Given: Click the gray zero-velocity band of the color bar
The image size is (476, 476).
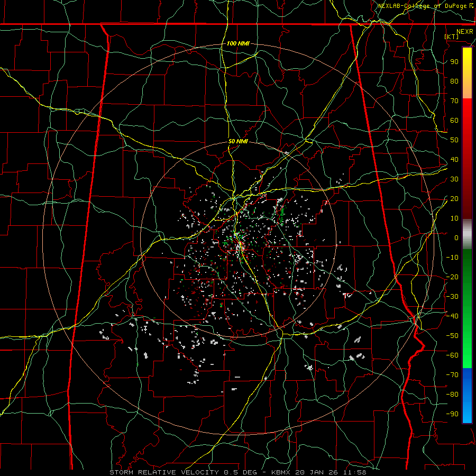Looking at the screenshot, I should [467, 234].
